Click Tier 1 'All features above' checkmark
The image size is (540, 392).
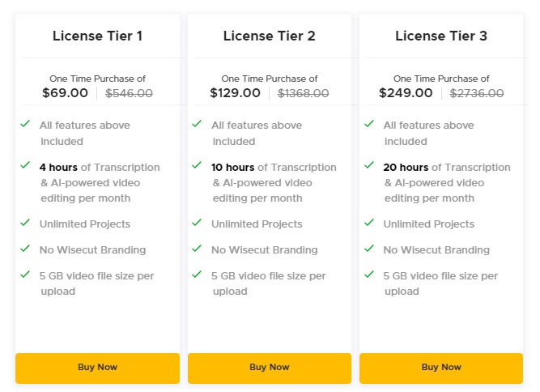click(25, 123)
